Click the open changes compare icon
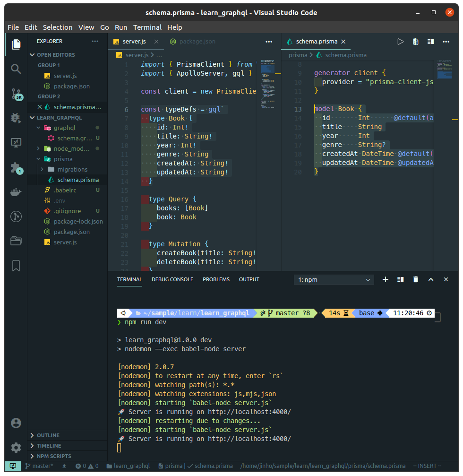Screen dimensions: 463x476 click(416, 42)
